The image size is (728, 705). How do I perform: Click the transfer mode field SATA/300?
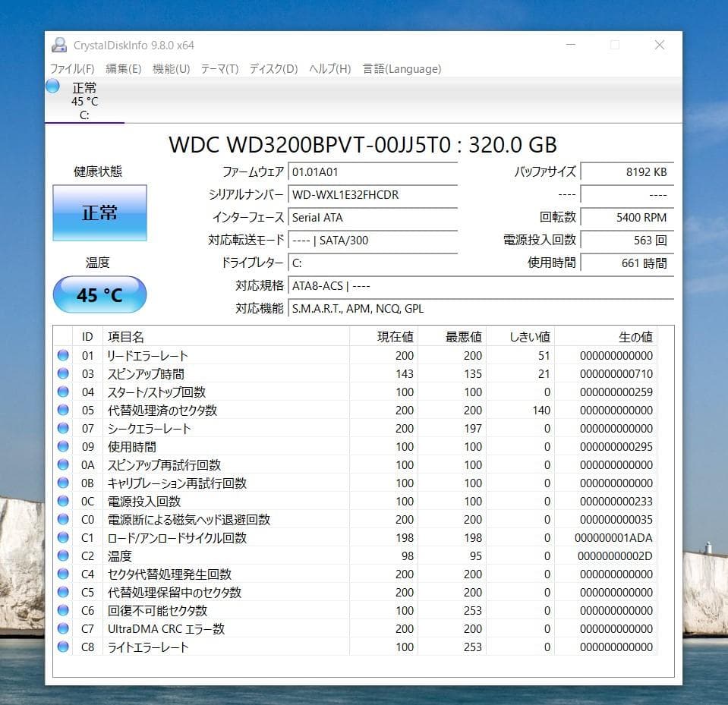(373, 241)
